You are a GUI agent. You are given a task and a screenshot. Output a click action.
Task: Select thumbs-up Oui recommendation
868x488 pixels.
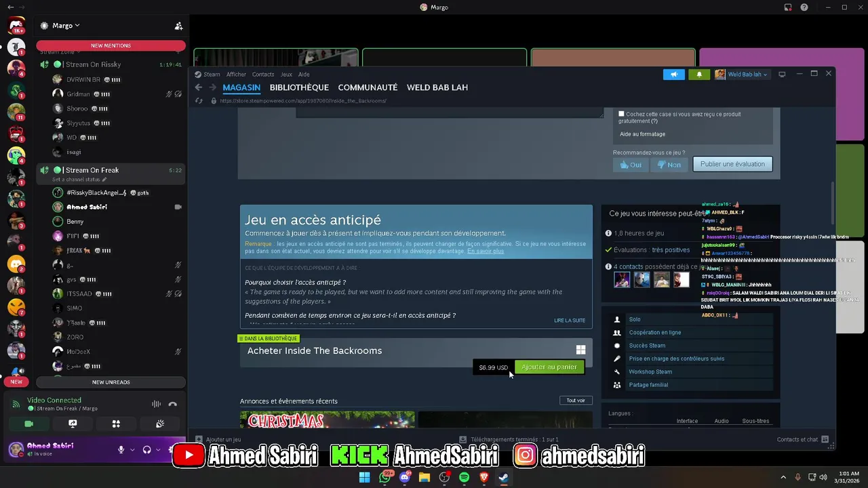631,165
